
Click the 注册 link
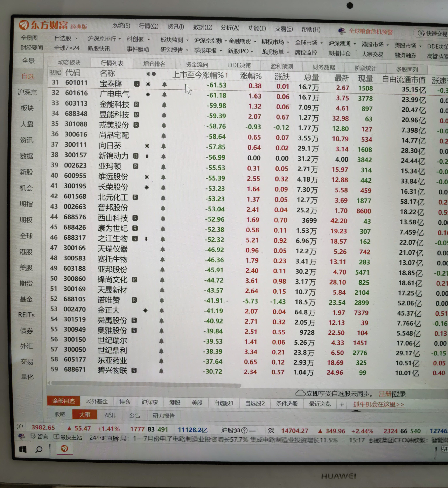385,394
